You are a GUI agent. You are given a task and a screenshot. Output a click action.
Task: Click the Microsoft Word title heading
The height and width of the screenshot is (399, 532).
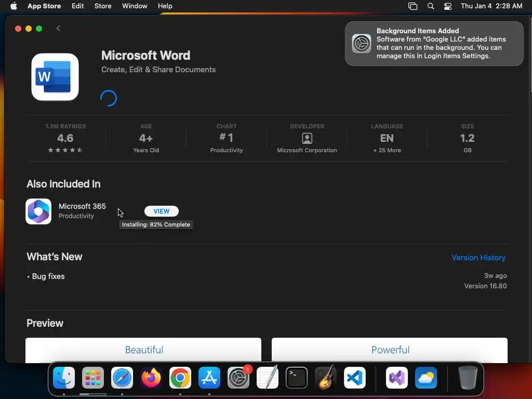click(x=146, y=55)
